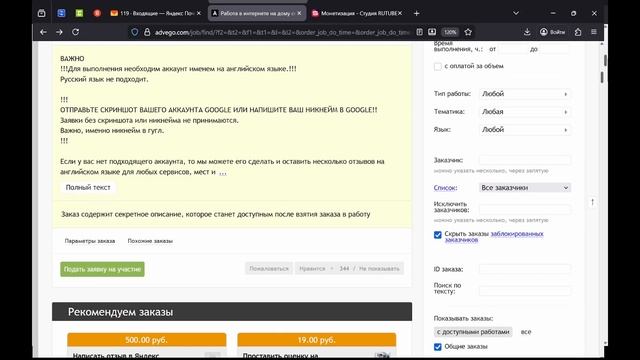Open the 'Тематика' dropdown
The width and height of the screenshot is (640, 360).
pyautogui.click(x=525, y=112)
